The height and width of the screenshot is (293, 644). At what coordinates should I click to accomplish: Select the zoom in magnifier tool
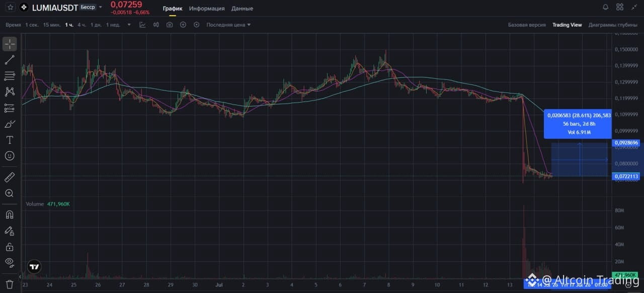tap(10, 193)
